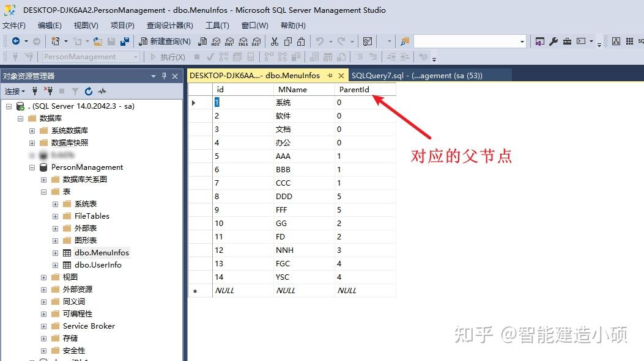Screen dimensions: 644x361
Task: Collapse the 表 tree node
Action: 43,191
